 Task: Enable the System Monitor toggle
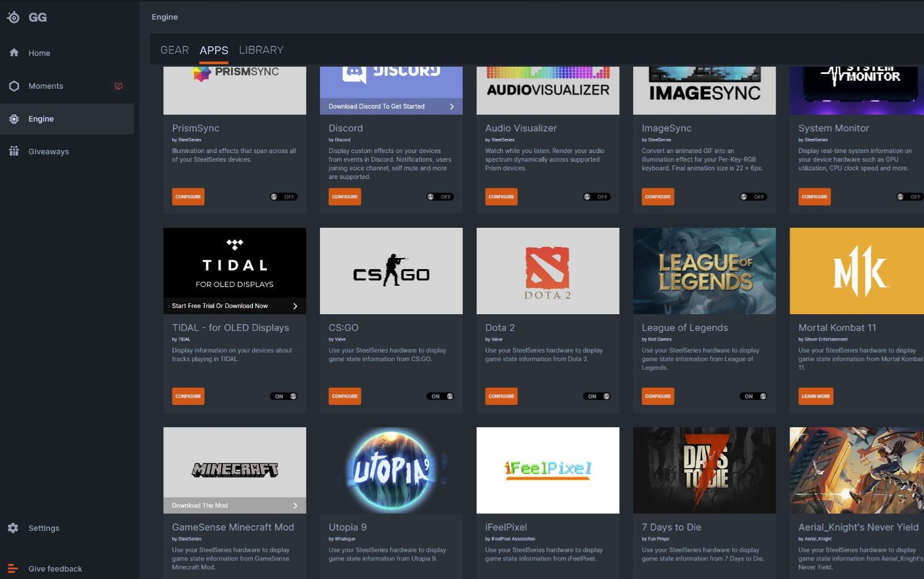click(910, 197)
